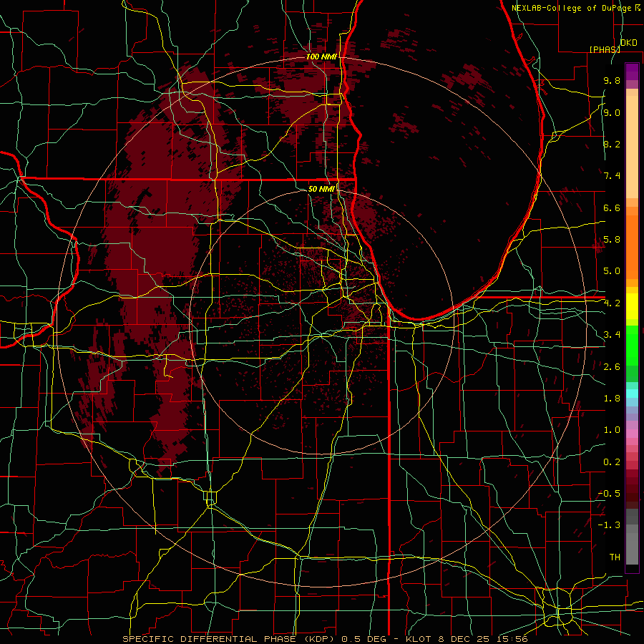Image resolution: width=644 pixels, height=644 pixels.
Task: Pick the bright orange band in the color bar
Action: point(632,246)
